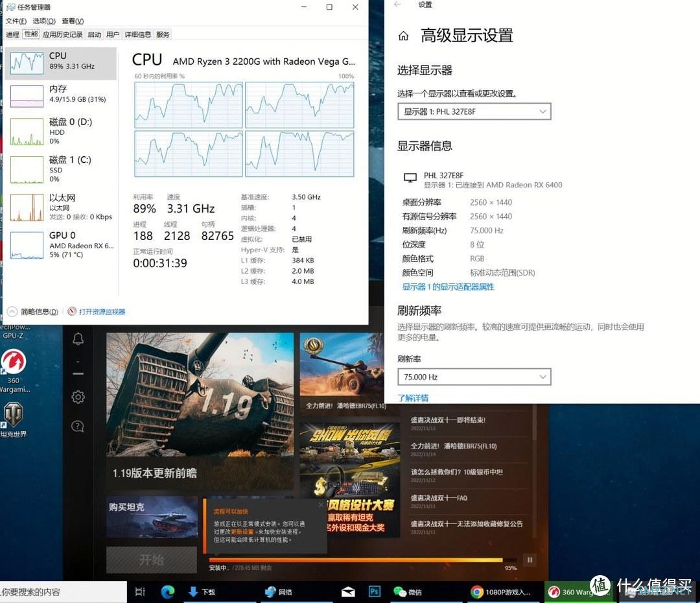Open news item 全力前进! 潘哈德EBR75(FL10)
The width and height of the screenshot is (700, 603).
454,446
